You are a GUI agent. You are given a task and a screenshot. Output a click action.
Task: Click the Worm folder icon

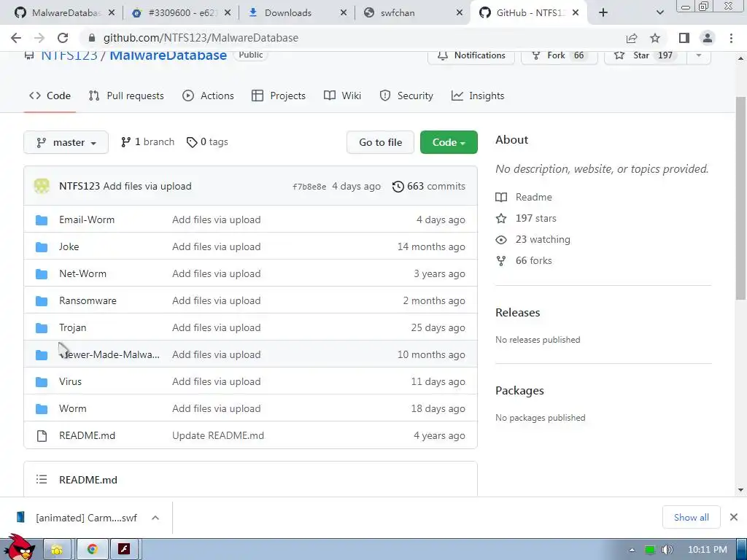[42, 408]
